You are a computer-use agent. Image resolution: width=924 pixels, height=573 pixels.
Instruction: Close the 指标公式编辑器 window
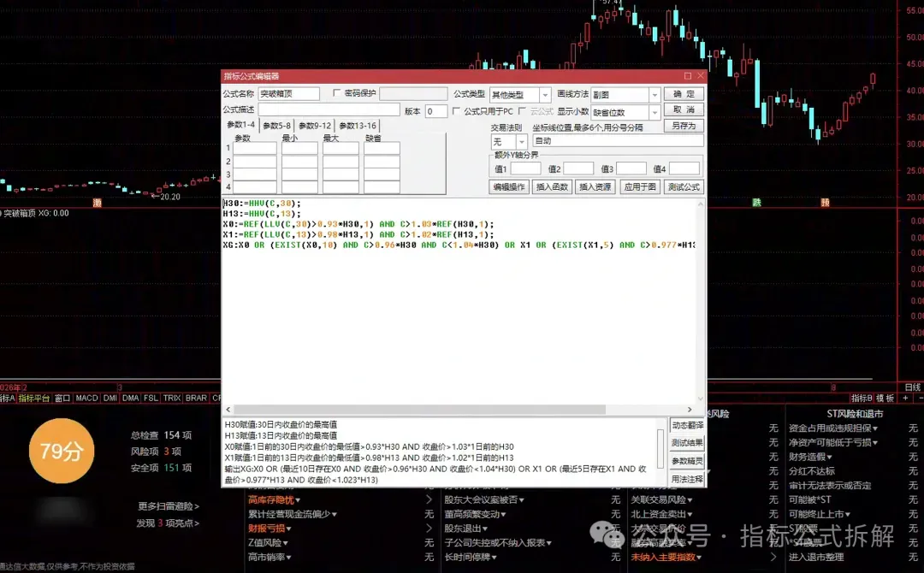click(700, 76)
